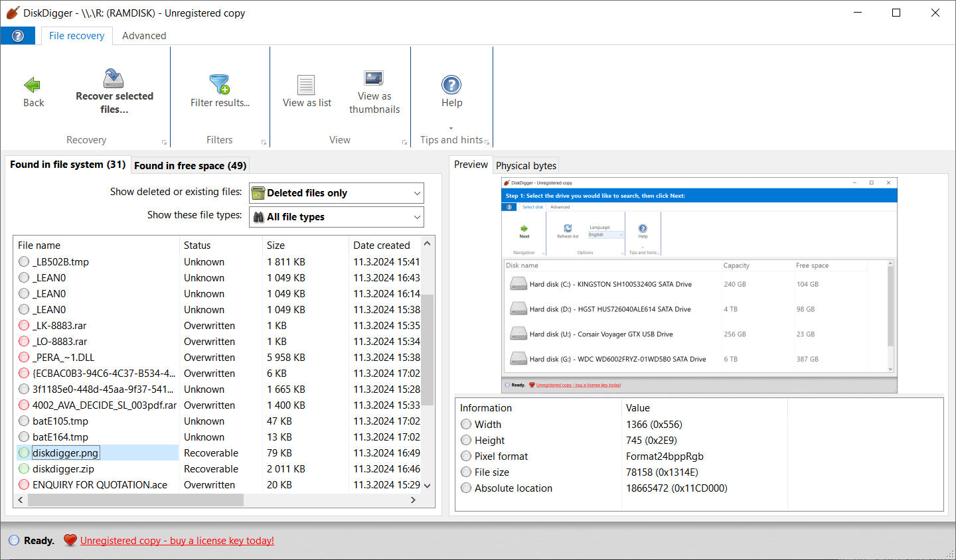Sort by the Date created column header
This screenshot has height=560, width=956.
(382, 245)
